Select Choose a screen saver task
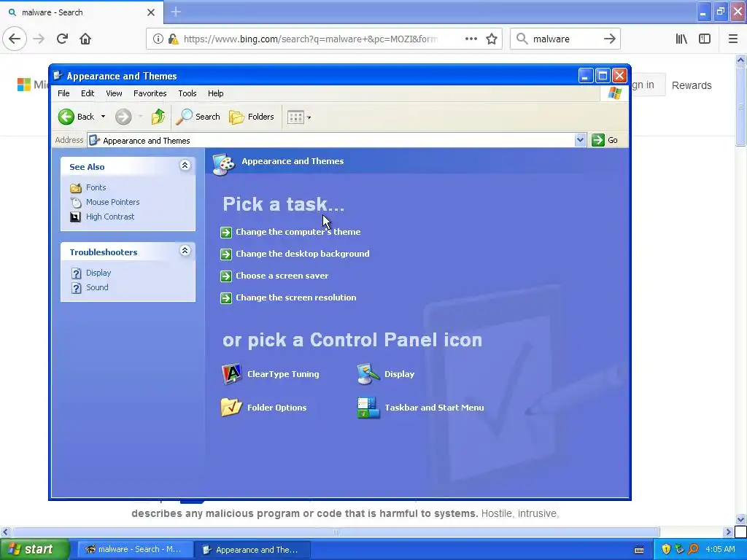The height and width of the screenshot is (560, 747). coord(282,276)
